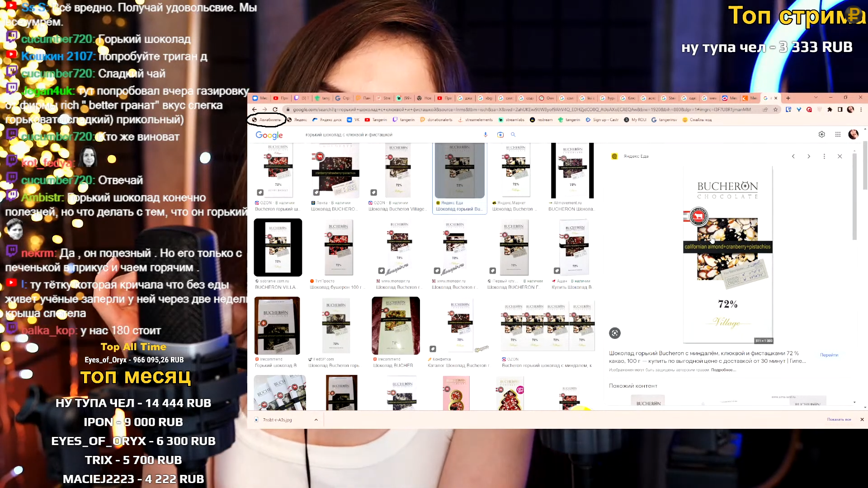Viewport: 868px width, 488px height.
Task: Click the search magnifier icon
Action: [513, 135]
